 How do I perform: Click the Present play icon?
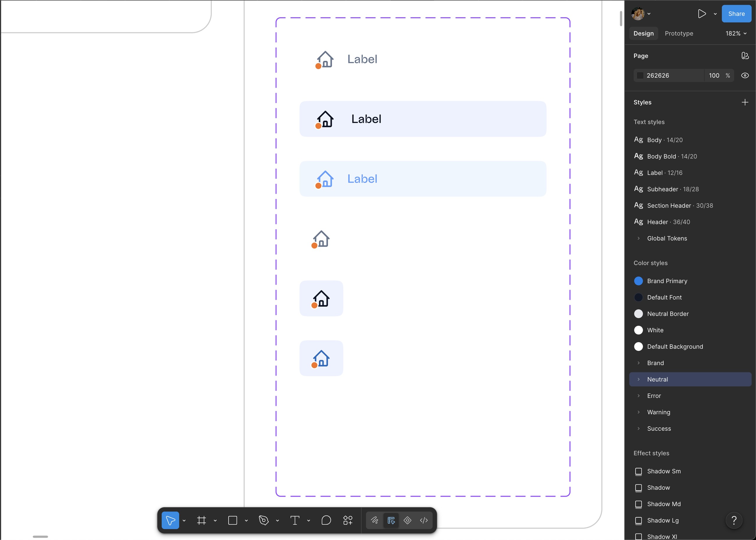click(x=702, y=14)
